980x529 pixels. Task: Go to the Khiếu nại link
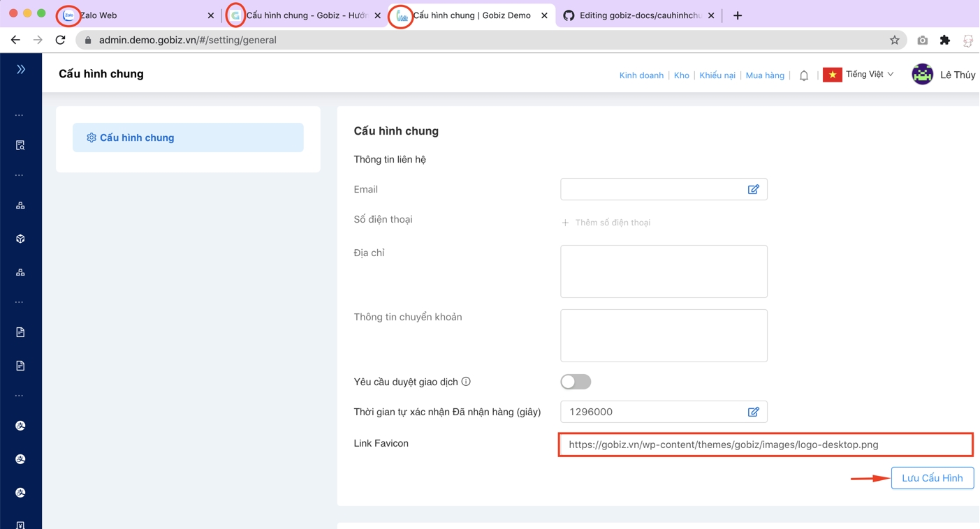coord(717,75)
